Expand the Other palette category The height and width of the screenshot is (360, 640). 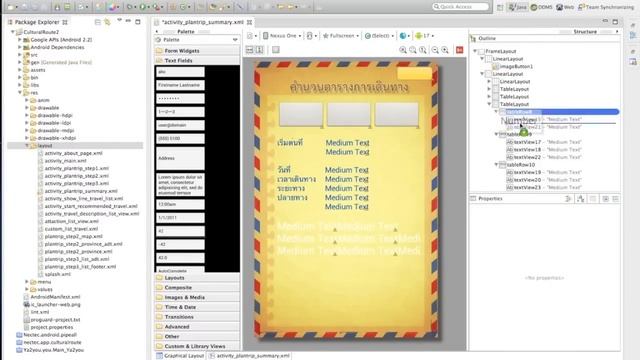[x=198, y=336]
